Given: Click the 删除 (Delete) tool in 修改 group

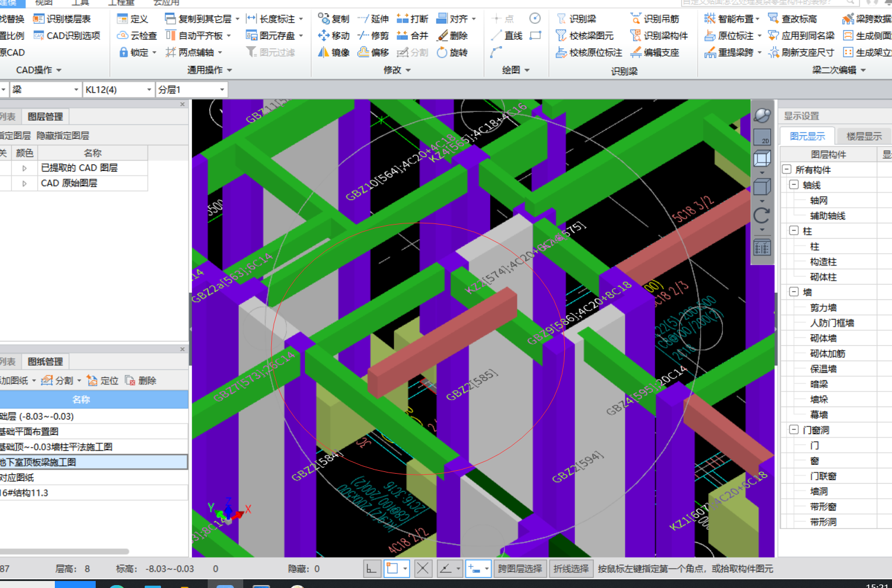Looking at the screenshot, I should point(452,36).
